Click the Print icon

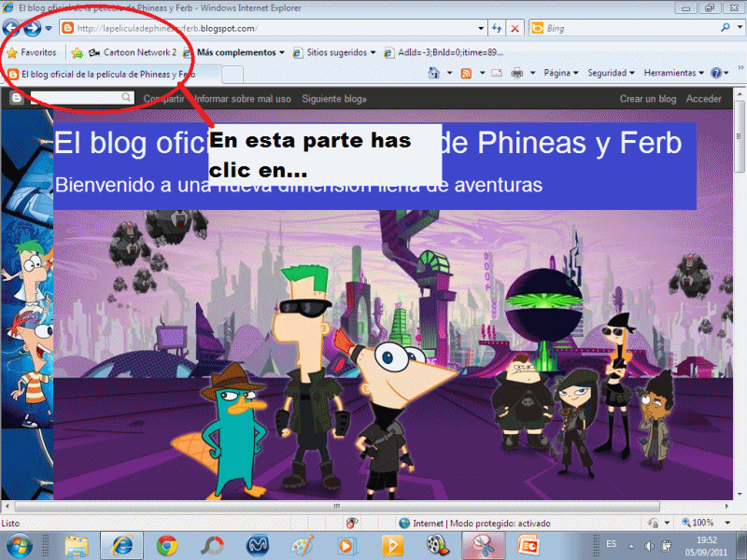click(x=517, y=74)
